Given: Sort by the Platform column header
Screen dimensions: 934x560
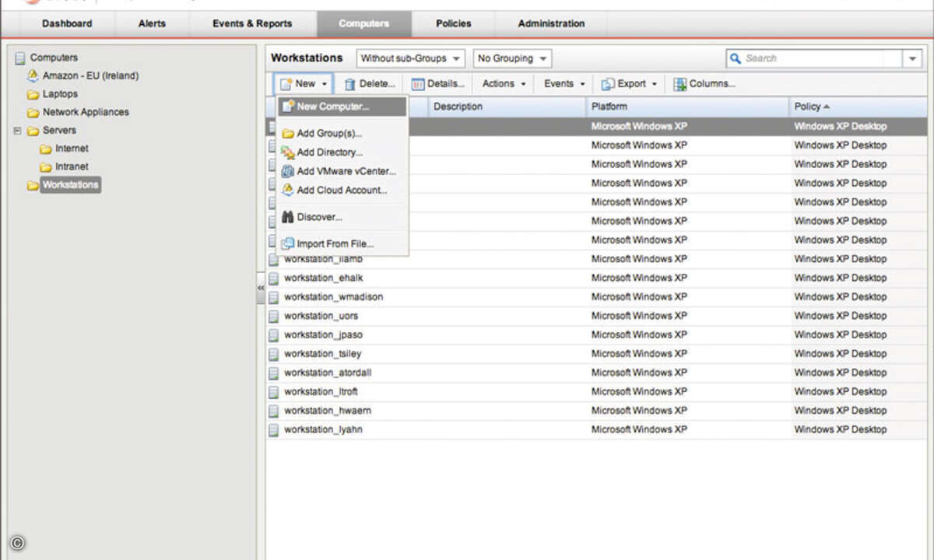Looking at the screenshot, I should pos(686,107).
